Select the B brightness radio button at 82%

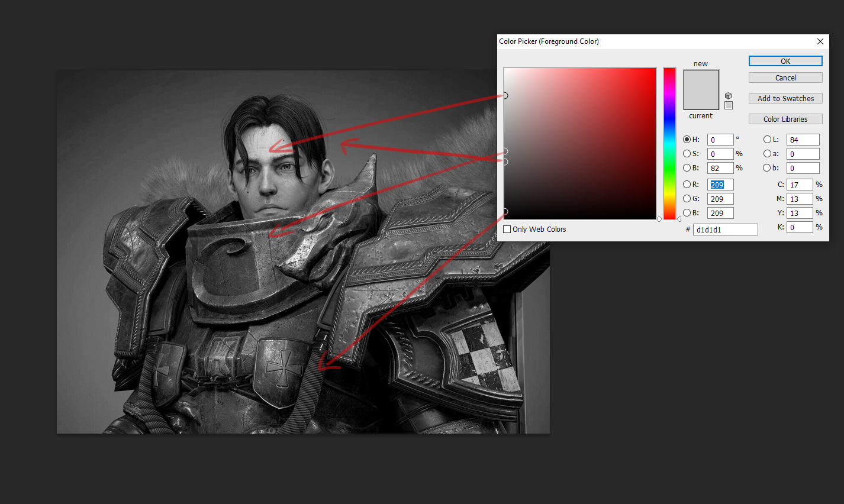pyautogui.click(x=687, y=168)
